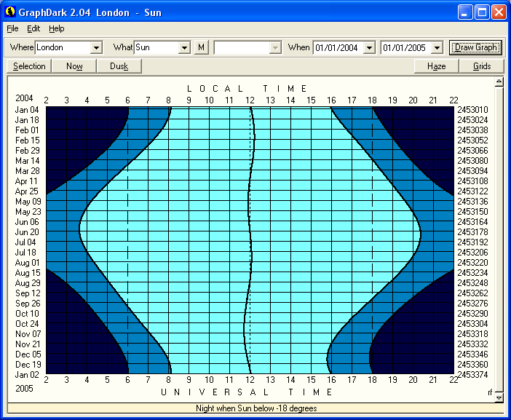
Task: Click the M button
Action: click(202, 47)
